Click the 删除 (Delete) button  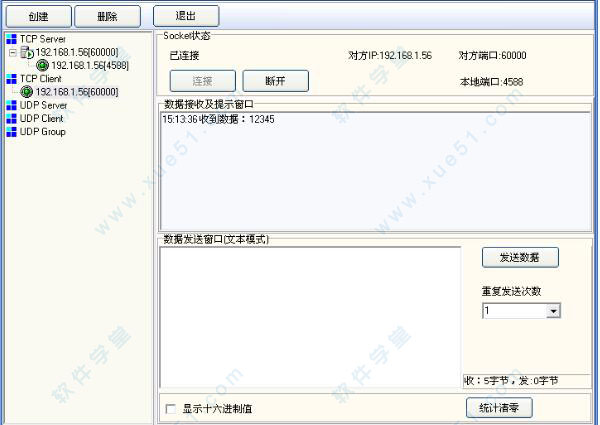108,16
